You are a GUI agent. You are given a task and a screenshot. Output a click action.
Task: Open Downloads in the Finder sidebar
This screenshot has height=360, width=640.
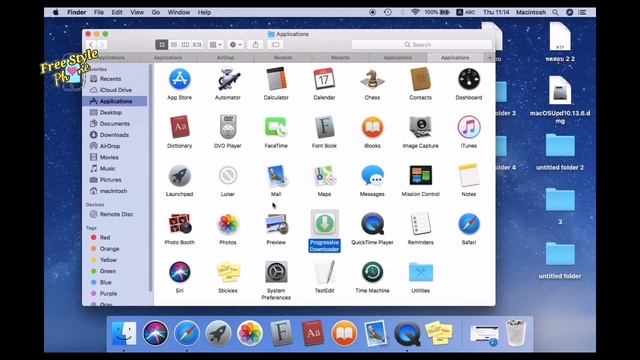[x=115, y=135]
